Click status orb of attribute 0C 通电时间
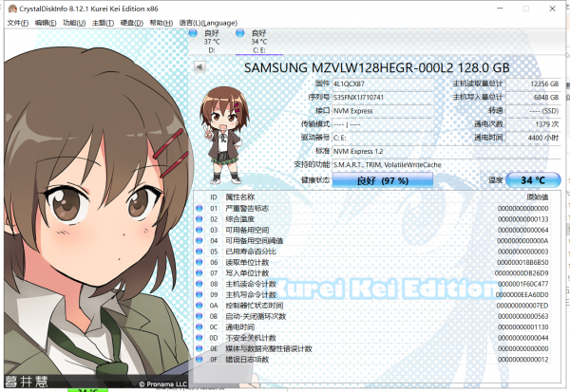 pyautogui.click(x=199, y=327)
